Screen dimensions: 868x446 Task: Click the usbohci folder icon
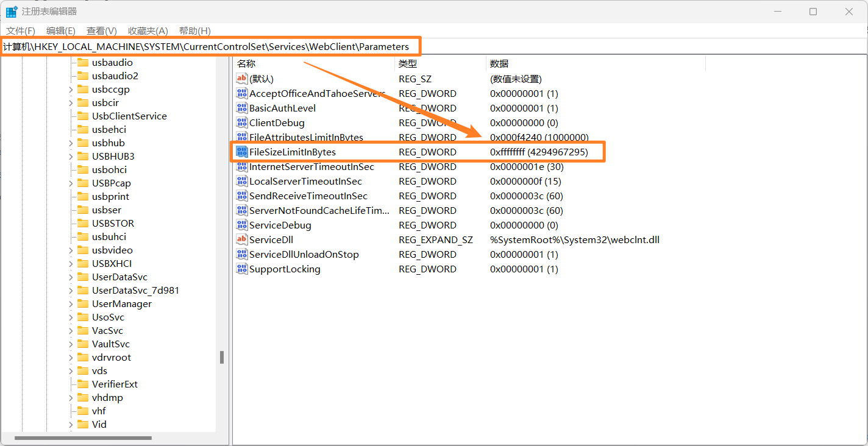pyautogui.click(x=83, y=169)
